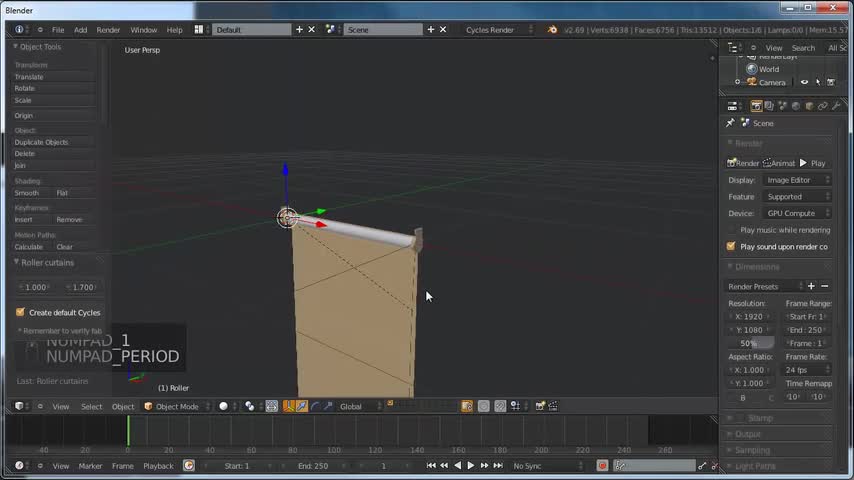This screenshot has height=480, width=854.
Task: Toggle auto keyframe record button in timeline
Action: pyautogui.click(x=602, y=466)
